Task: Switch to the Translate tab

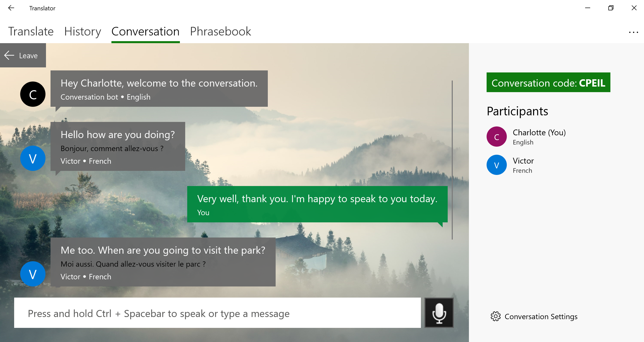Action: pyautogui.click(x=31, y=31)
